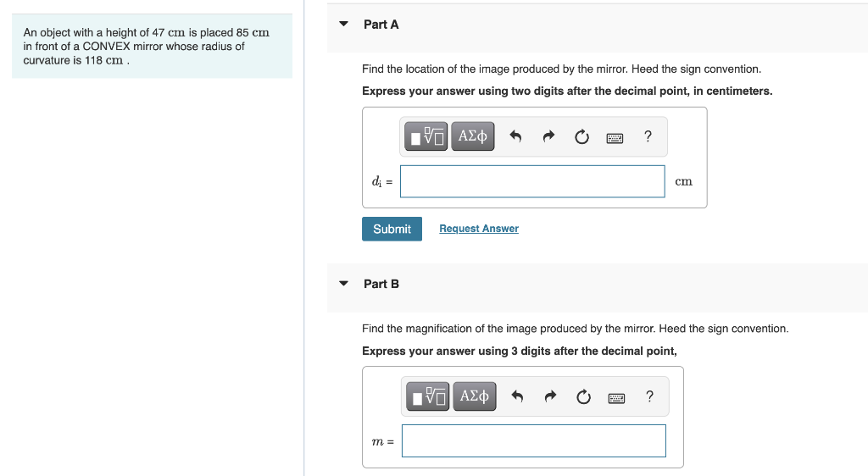The height and width of the screenshot is (476, 868).
Task: Undo last edit in Part B toolbar
Action: tap(517, 396)
